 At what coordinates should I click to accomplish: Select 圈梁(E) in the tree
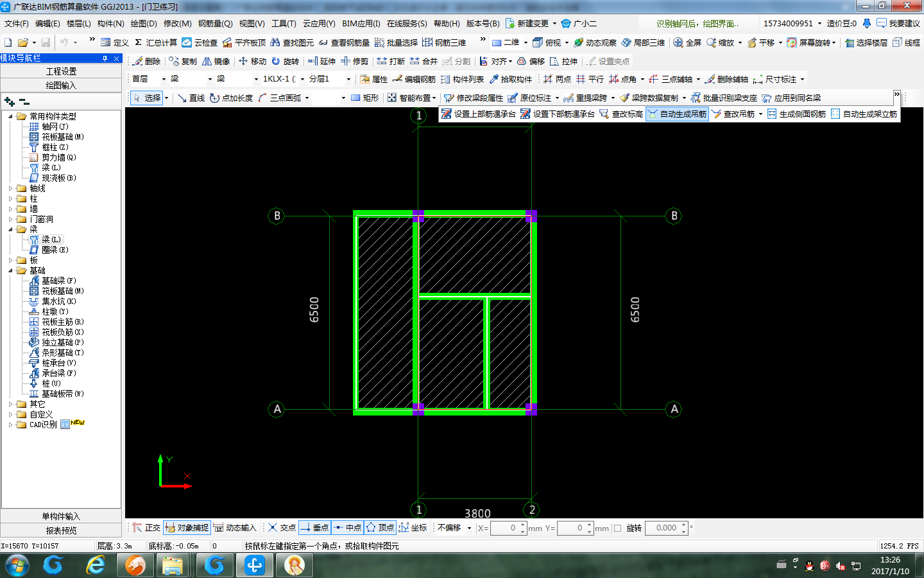pos(49,250)
